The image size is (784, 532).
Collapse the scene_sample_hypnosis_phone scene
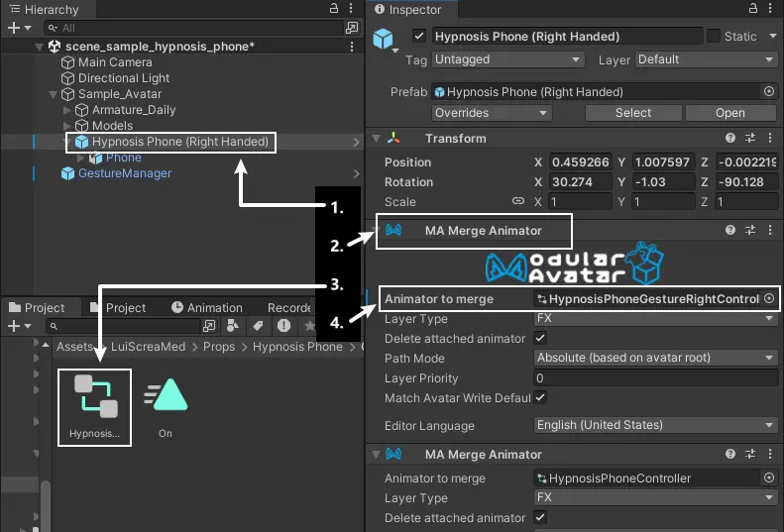39,47
